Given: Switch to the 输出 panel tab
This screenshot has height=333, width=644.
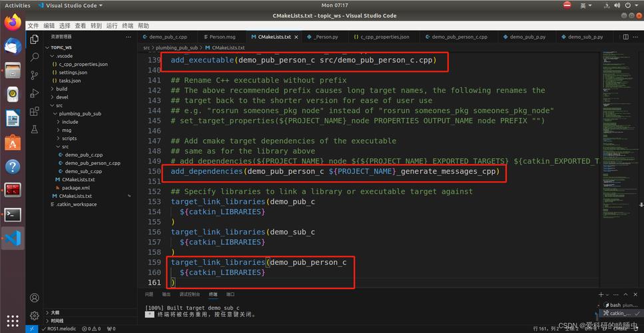Looking at the screenshot, I should pos(166,294).
